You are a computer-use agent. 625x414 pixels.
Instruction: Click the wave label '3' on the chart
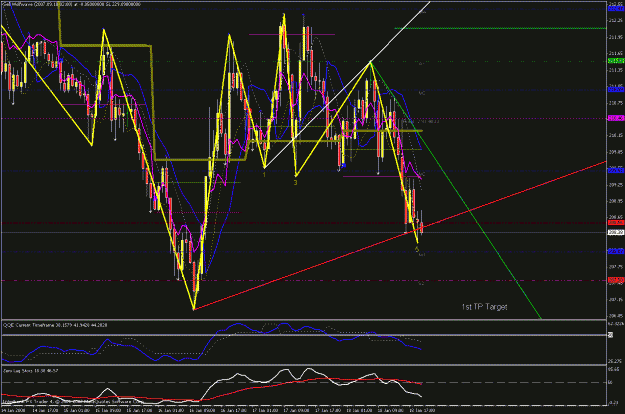click(x=295, y=182)
